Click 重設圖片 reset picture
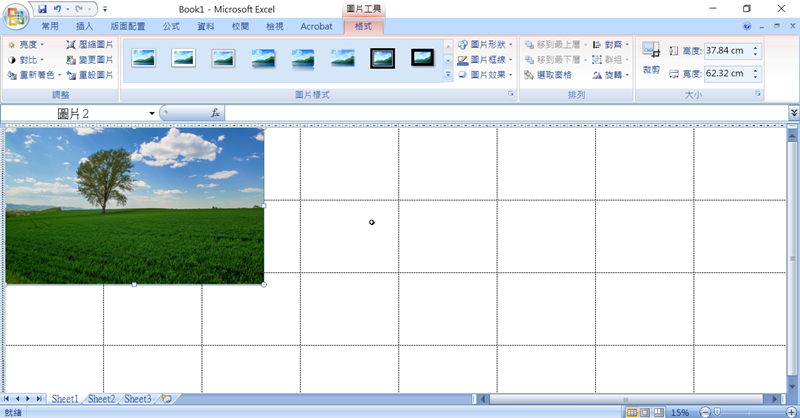Screen dimensions: 800x418 click(x=90, y=75)
